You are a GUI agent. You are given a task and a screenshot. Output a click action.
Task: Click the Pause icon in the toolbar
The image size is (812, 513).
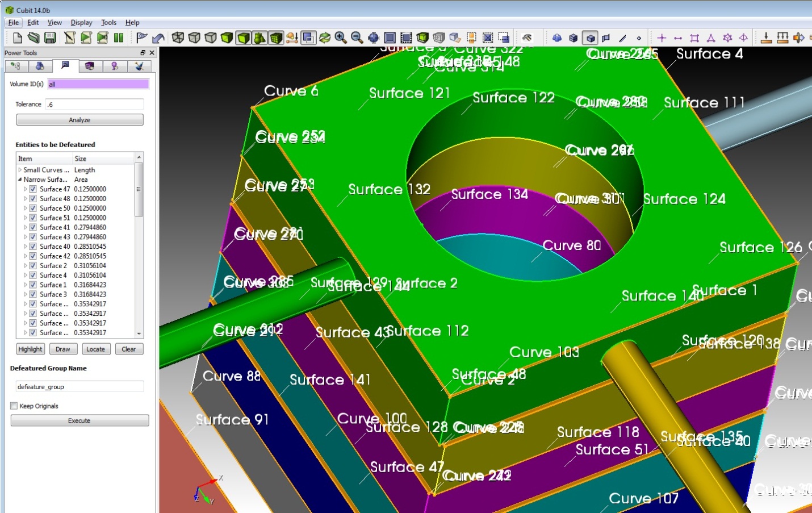[x=119, y=38]
